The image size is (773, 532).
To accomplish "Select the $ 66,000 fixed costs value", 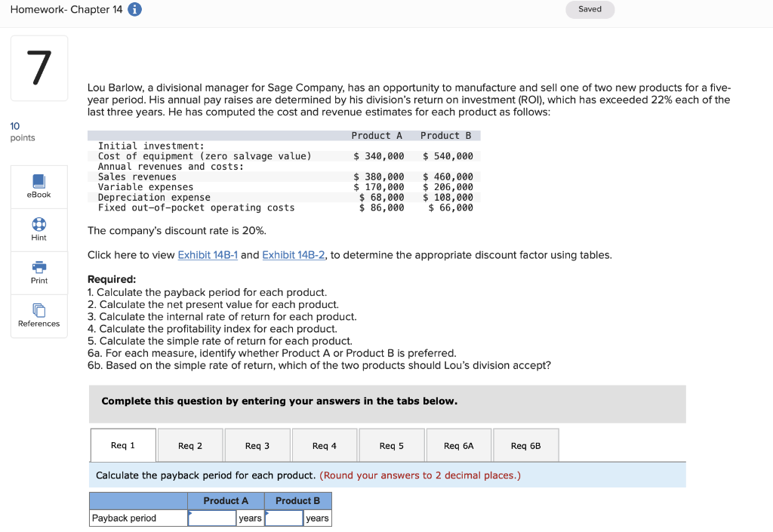I will (451, 208).
